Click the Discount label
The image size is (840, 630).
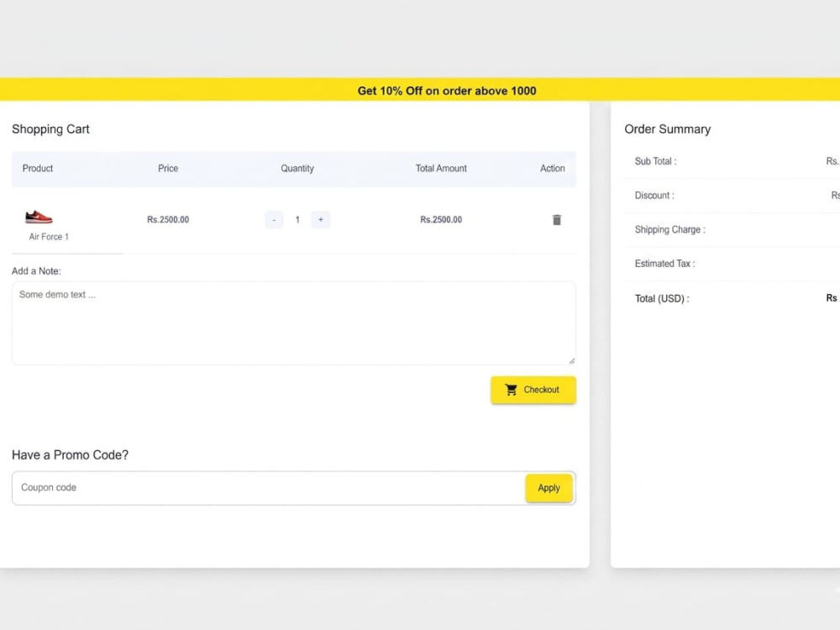(x=654, y=196)
